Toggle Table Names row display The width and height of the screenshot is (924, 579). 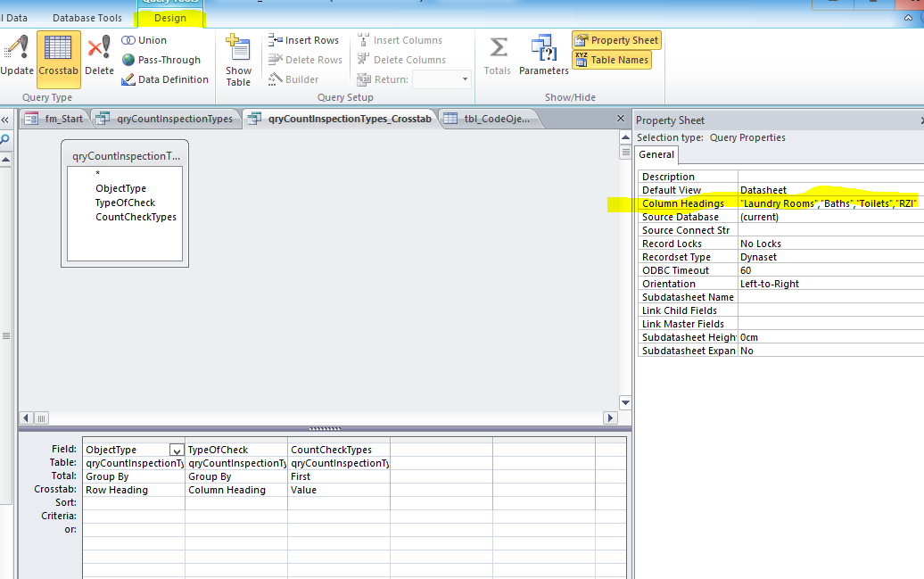pyautogui.click(x=612, y=60)
